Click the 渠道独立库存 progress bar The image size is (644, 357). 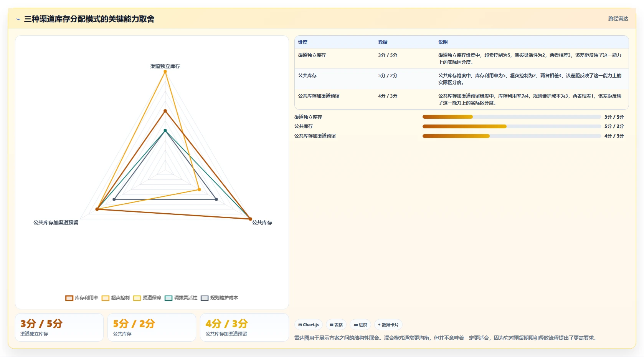[512, 117]
